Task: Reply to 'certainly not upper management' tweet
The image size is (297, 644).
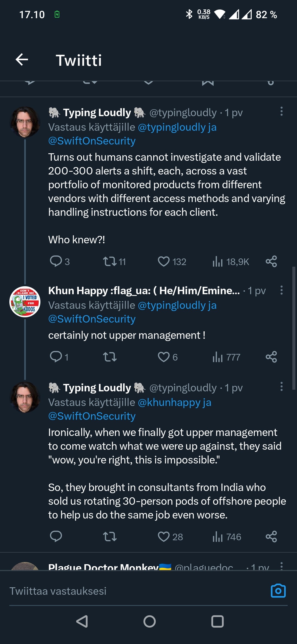Action: 56,357
